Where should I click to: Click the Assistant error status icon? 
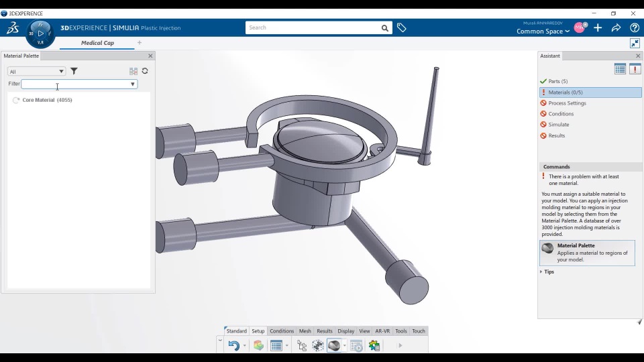point(635,69)
